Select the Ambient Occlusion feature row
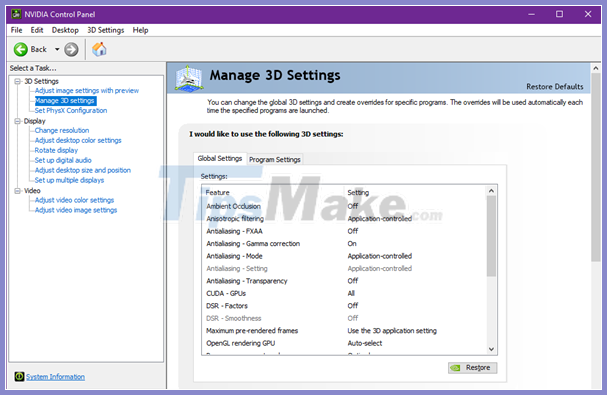Image resolution: width=607 pixels, height=395 pixels. [x=344, y=206]
